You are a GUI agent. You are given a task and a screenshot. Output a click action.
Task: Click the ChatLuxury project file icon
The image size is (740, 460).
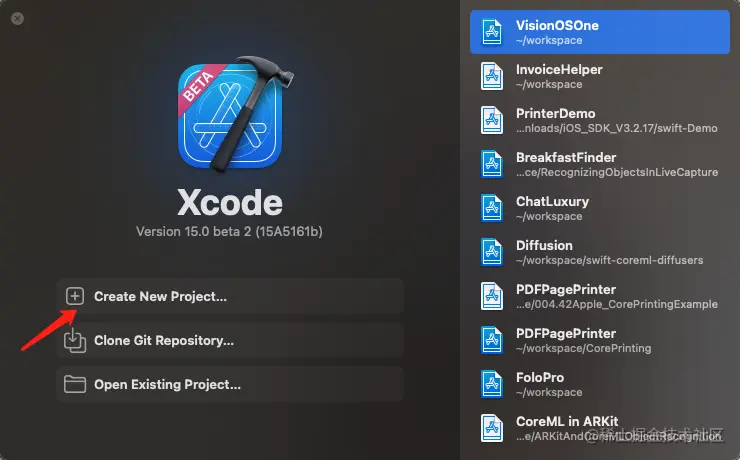(492, 208)
